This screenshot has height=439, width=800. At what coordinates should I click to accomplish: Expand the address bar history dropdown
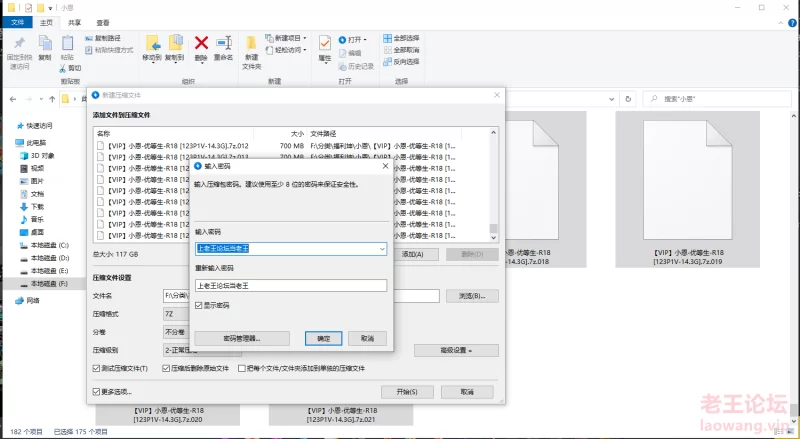pyautogui.click(x=612, y=99)
